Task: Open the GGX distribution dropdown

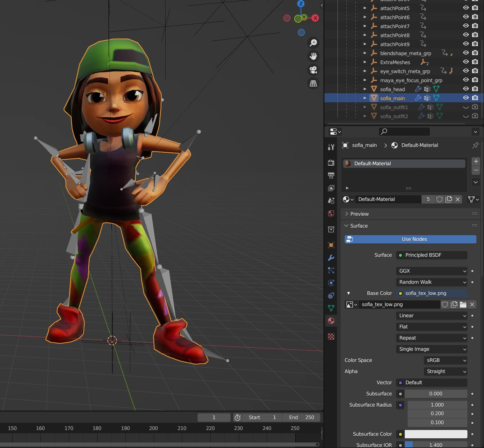Action: tap(431, 271)
